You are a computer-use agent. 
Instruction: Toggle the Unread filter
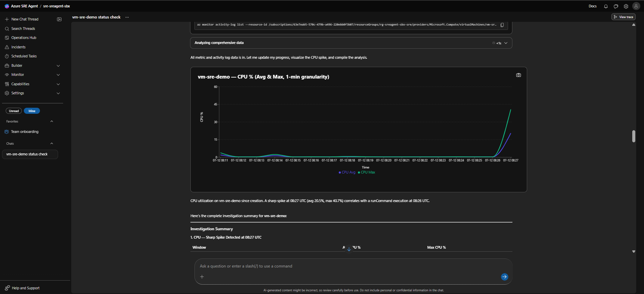(14, 111)
